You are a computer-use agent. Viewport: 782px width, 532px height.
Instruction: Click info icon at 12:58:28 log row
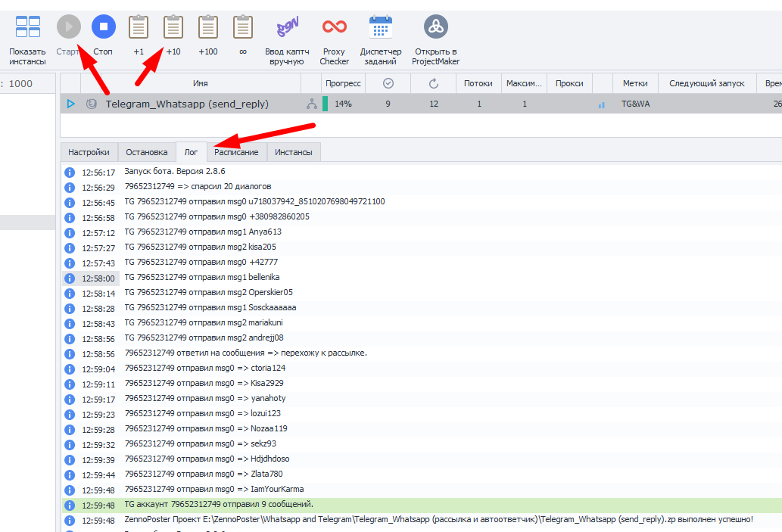click(70, 309)
